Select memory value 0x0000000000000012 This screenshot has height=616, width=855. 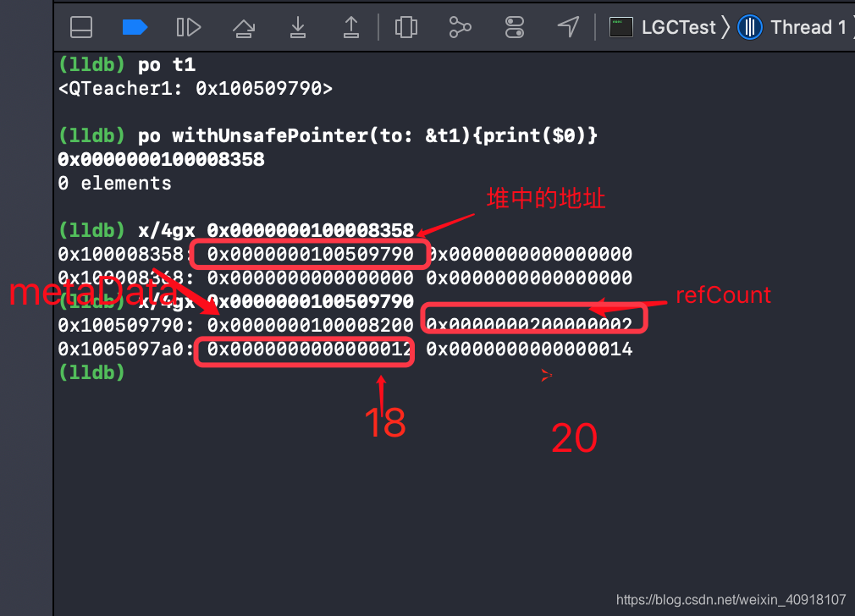[x=309, y=349]
